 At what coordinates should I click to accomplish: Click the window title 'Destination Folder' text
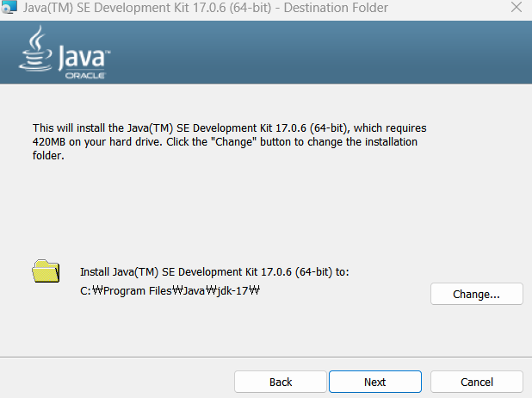[336, 8]
